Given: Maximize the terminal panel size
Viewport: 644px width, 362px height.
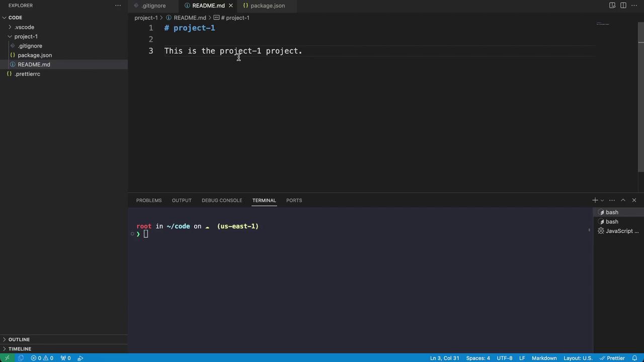Looking at the screenshot, I should pyautogui.click(x=623, y=200).
